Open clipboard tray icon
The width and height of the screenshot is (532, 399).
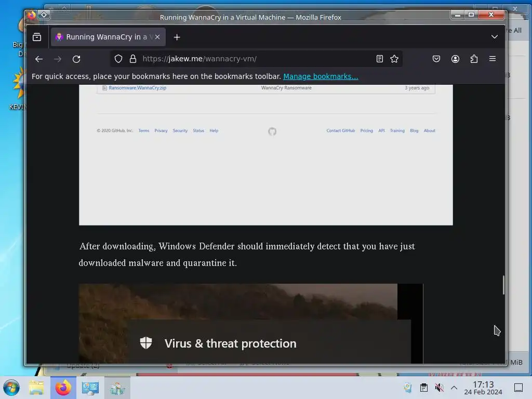[424, 388]
